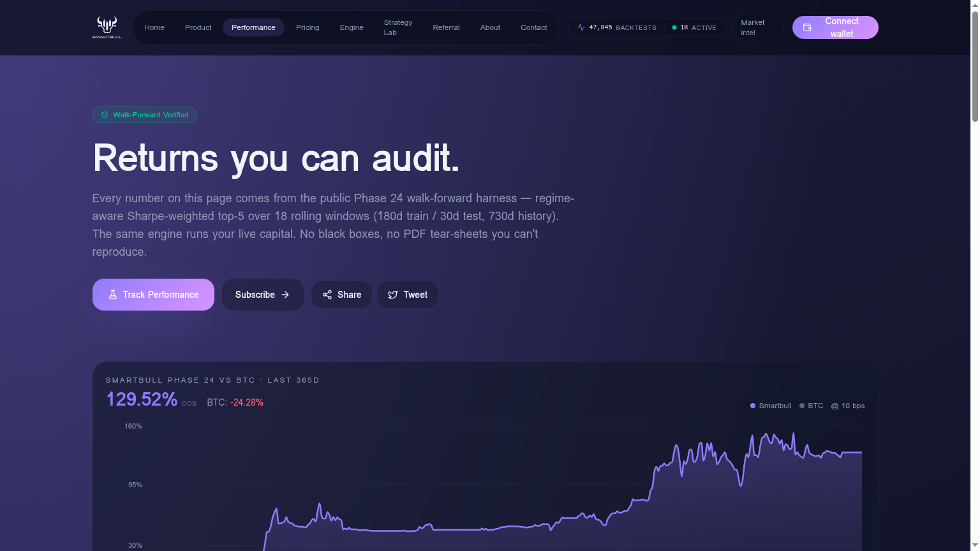
Task: Click the Share button
Action: pyautogui.click(x=341, y=295)
